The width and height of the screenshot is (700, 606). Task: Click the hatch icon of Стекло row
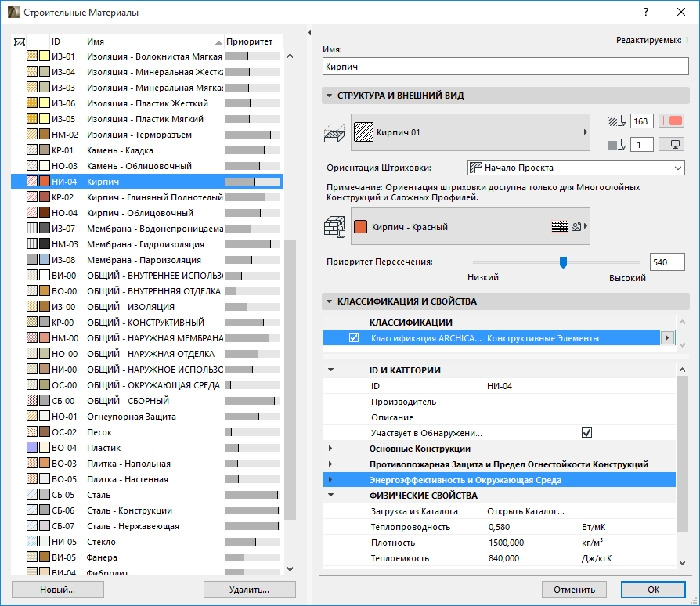point(32,541)
